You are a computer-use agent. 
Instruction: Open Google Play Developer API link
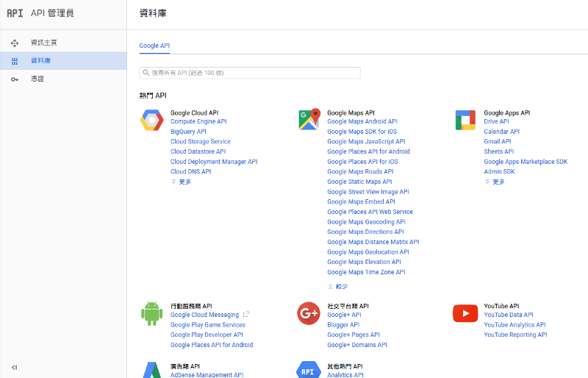tap(207, 335)
